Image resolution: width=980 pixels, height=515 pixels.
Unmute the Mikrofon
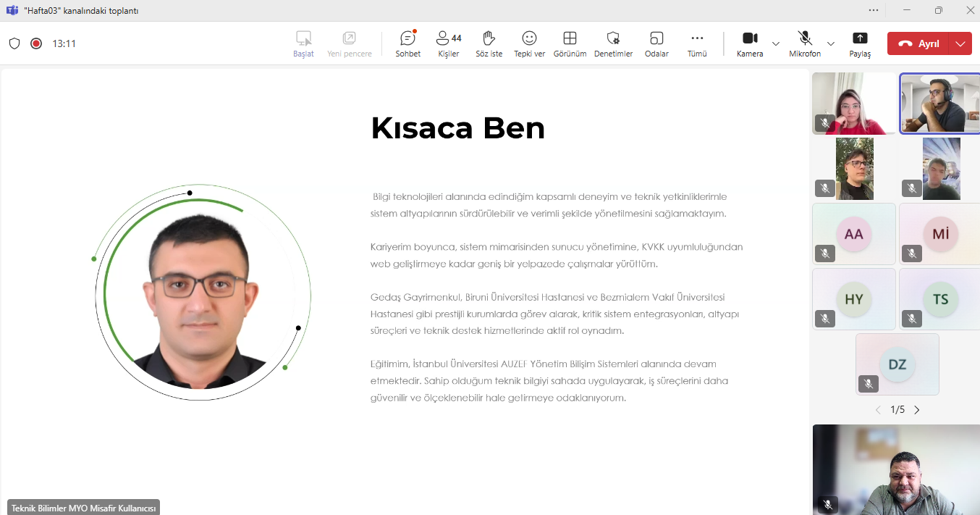[x=804, y=43]
